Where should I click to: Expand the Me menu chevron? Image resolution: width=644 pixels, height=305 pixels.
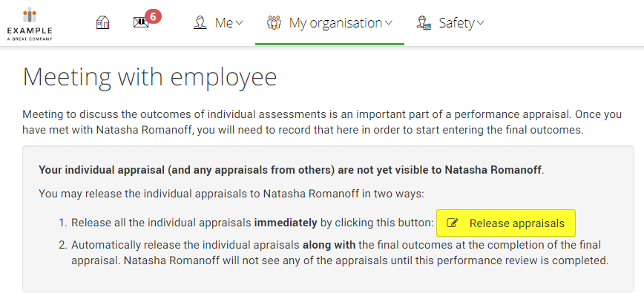click(x=239, y=22)
